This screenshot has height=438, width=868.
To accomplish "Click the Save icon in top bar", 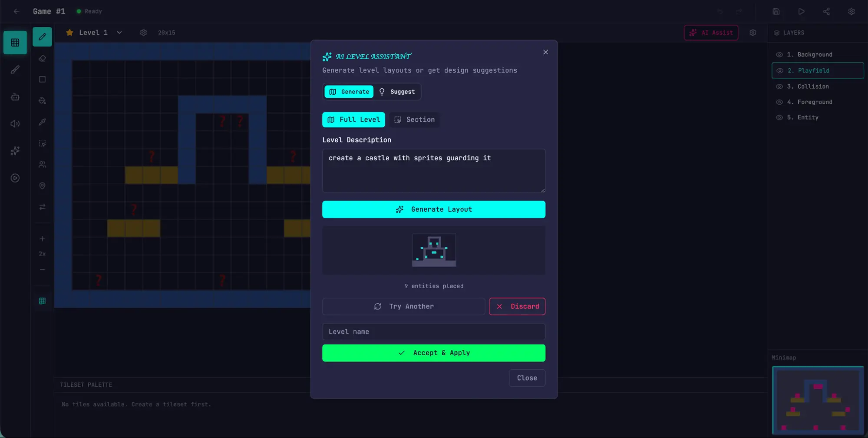I will click(x=776, y=11).
